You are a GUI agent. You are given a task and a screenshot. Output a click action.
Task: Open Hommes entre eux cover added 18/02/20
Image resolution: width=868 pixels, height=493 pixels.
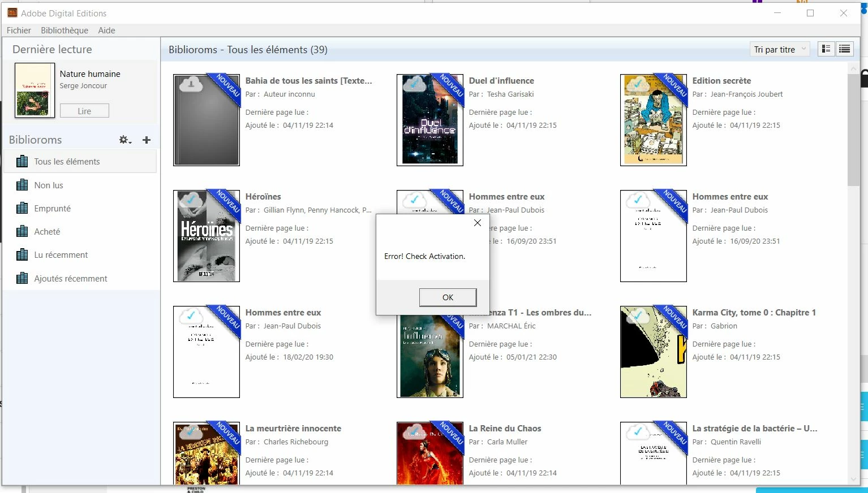pos(207,352)
